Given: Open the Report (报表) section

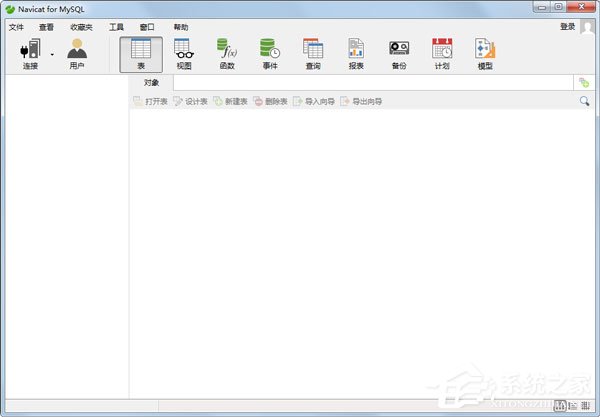Looking at the screenshot, I should coord(356,54).
